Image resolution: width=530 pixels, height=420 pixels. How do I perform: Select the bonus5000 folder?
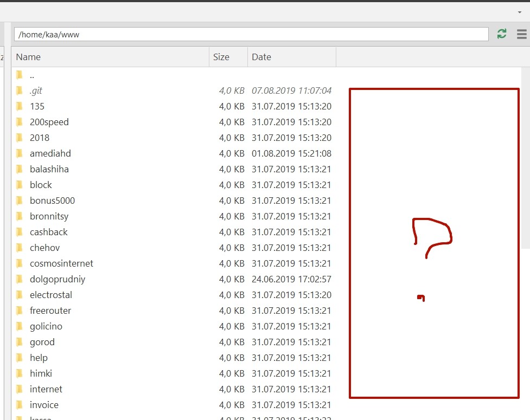52,201
